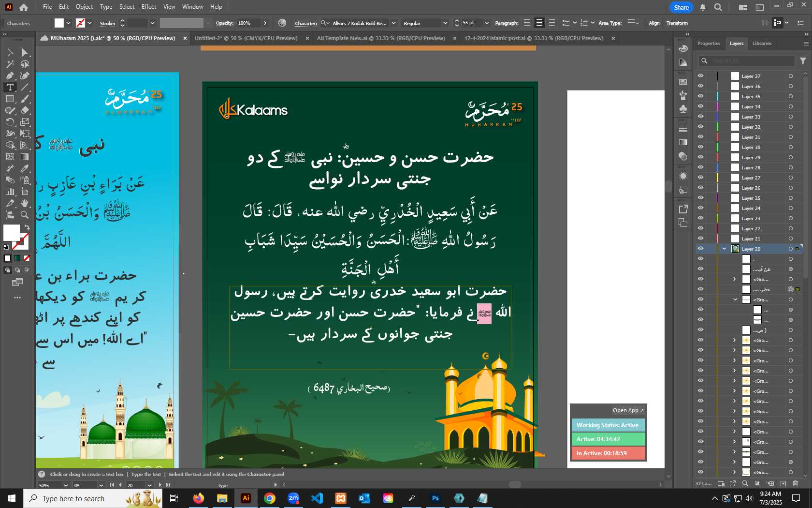This screenshot has height=508, width=812.
Task: Click the Share button
Action: [x=681, y=7]
